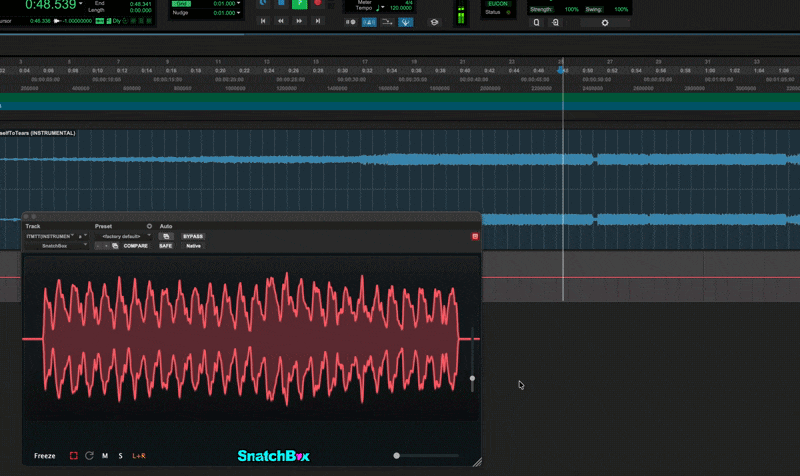Open the SnatchBox plugin insert selector
This screenshot has width=800, height=476.
coord(56,245)
